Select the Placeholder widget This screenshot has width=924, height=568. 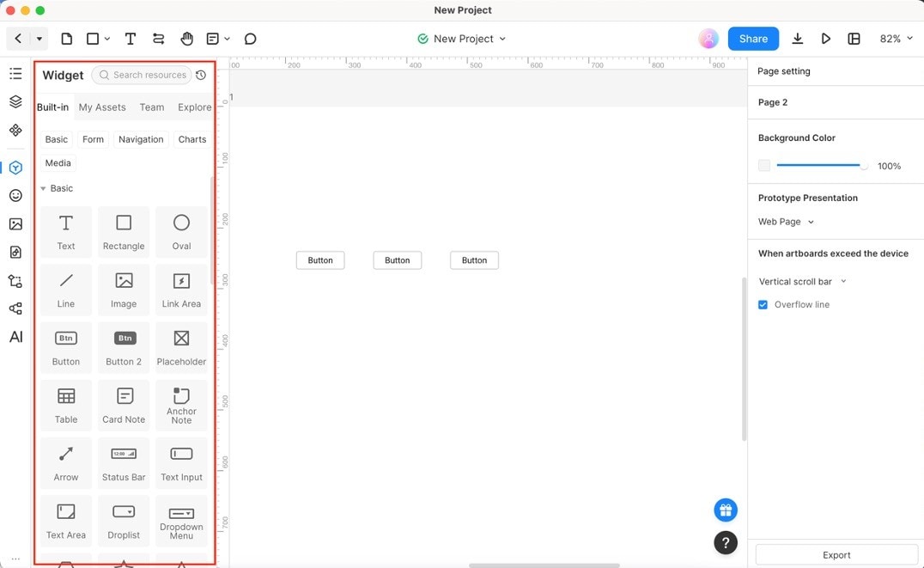pos(181,347)
